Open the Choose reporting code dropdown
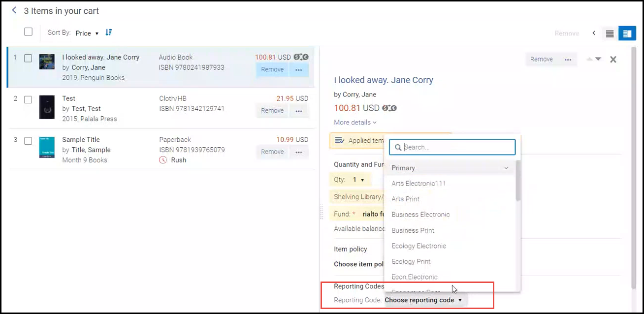 (423, 300)
